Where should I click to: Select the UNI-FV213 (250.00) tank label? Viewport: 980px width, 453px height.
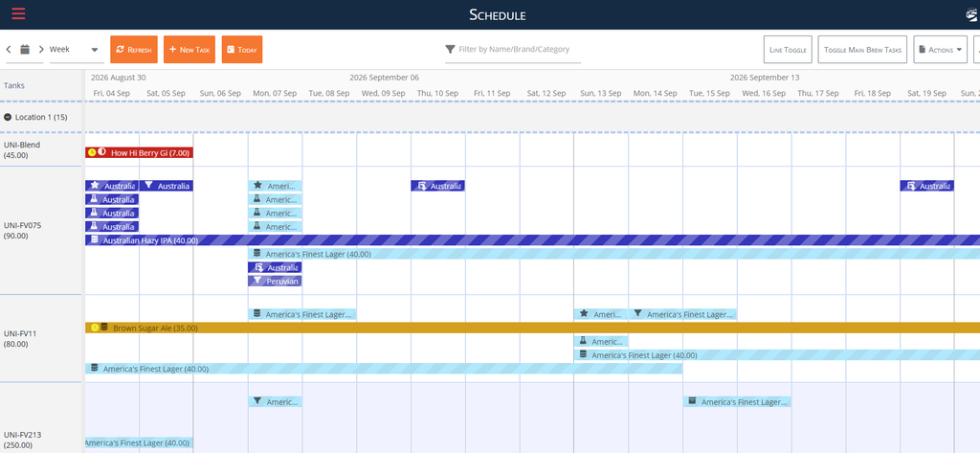click(x=22, y=440)
